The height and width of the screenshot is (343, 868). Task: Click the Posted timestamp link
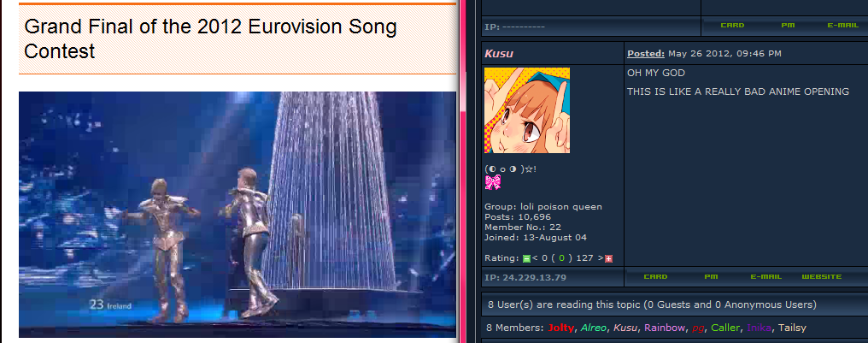(x=646, y=54)
